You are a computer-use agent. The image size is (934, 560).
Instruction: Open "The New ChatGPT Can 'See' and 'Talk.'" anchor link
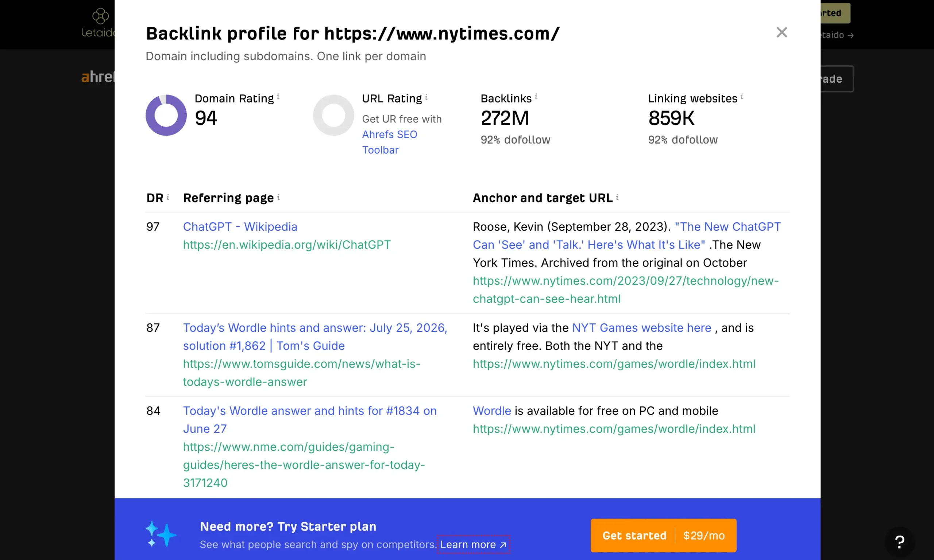coord(627,236)
